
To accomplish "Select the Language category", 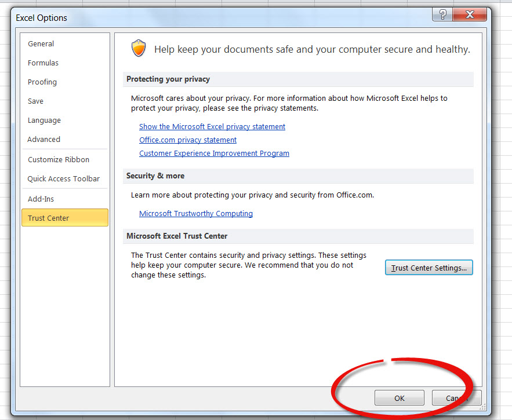I will [x=44, y=120].
